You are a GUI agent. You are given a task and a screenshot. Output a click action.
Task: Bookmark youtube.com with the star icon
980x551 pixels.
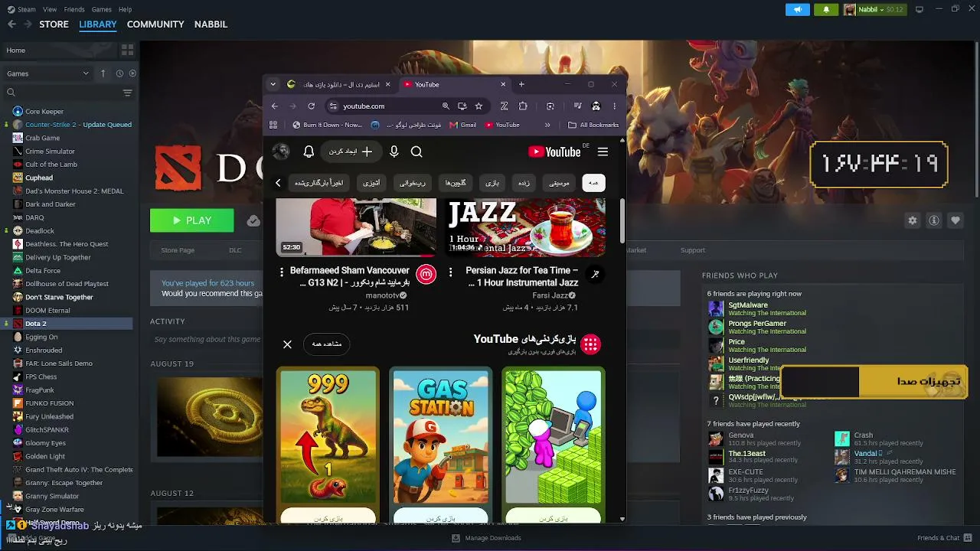point(479,106)
